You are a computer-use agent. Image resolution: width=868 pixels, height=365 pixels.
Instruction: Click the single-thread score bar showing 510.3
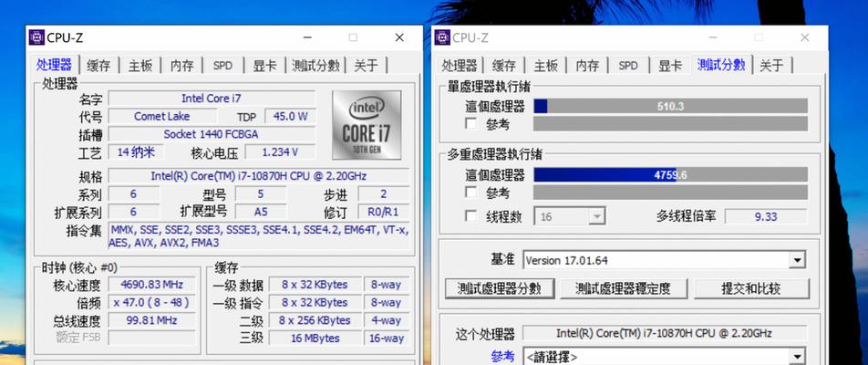pyautogui.click(x=670, y=106)
